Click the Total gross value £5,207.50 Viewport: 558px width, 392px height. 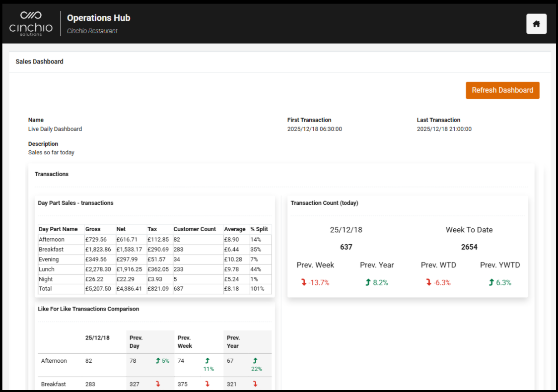point(98,289)
